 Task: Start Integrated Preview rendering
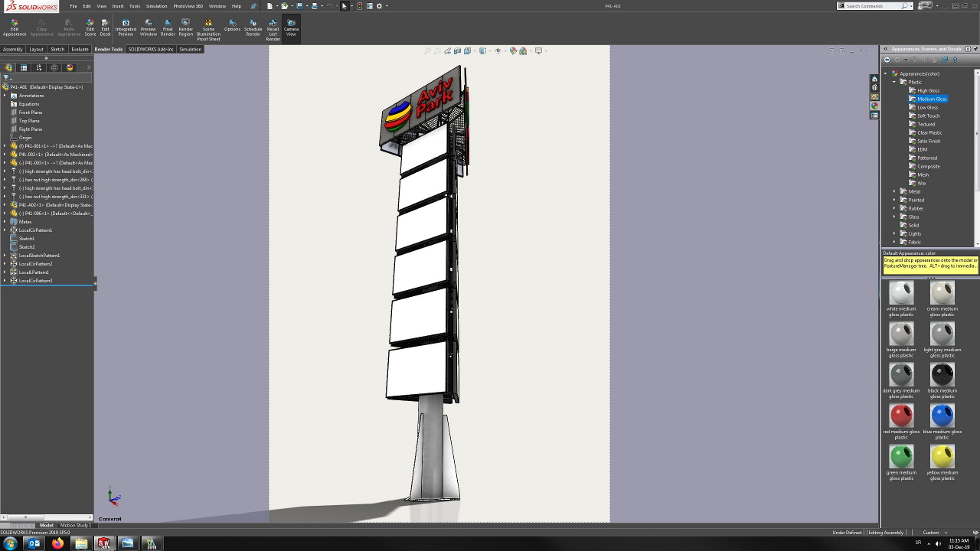[x=126, y=28]
